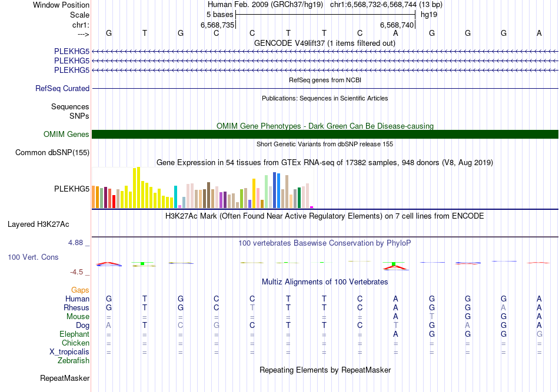Click the grey T in the Mouse row
The width and height of the screenshot is (559, 392).
pyautogui.click(x=432, y=317)
